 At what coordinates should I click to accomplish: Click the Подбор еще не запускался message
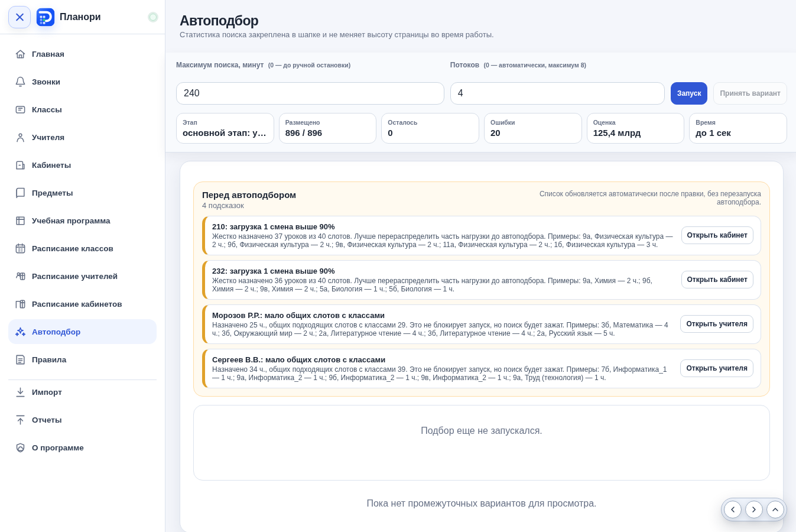click(x=482, y=431)
